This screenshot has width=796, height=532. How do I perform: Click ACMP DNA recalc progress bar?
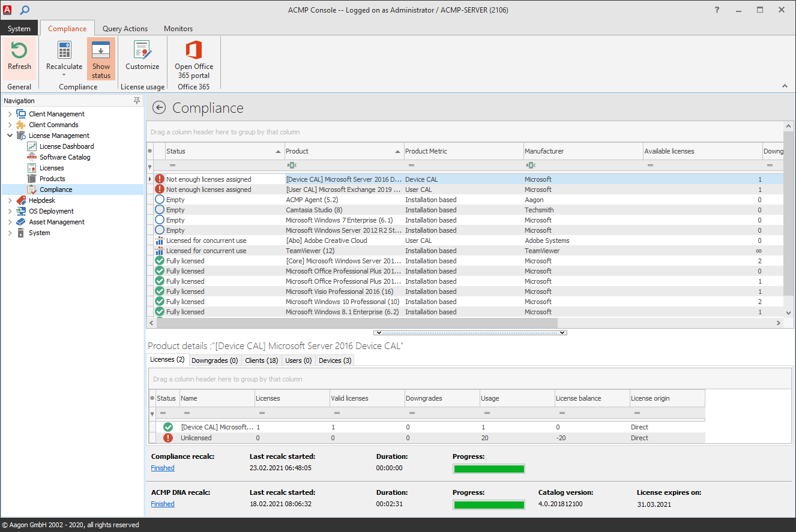click(x=489, y=504)
